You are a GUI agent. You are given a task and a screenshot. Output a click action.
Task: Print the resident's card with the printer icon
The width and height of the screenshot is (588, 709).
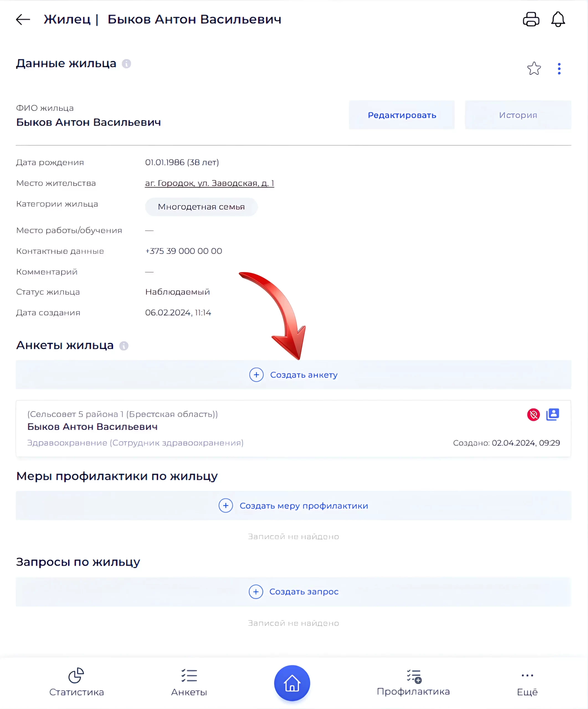(x=531, y=19)
